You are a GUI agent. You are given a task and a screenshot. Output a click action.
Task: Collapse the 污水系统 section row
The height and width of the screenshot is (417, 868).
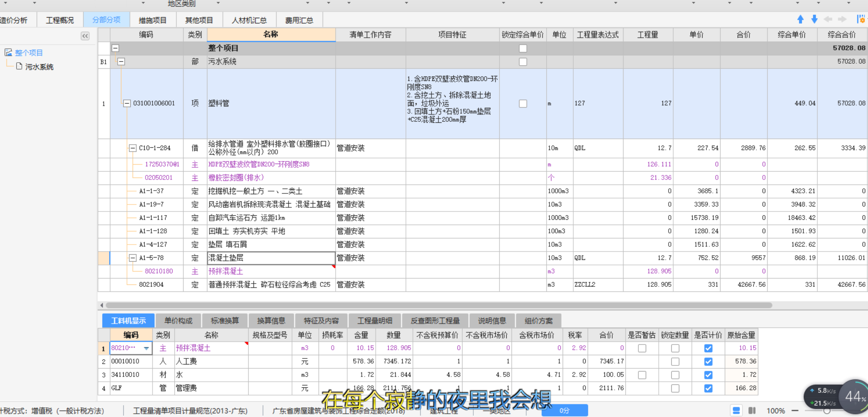[121, 61]
